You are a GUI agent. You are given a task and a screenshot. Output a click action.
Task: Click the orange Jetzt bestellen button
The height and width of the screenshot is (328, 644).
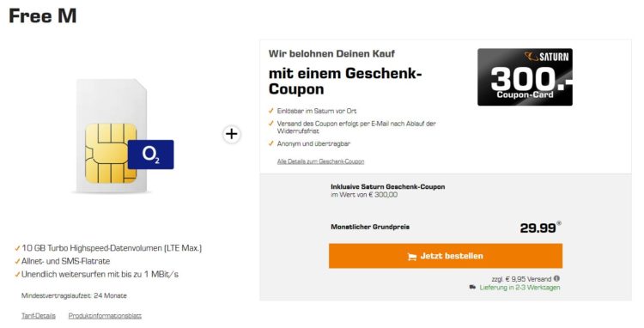445,256
